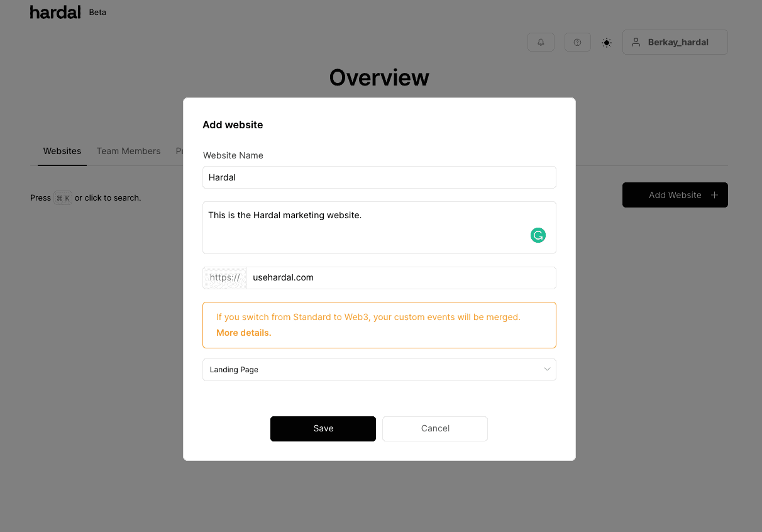
Task: Click the search prompt text
Action: coord(86,197)
